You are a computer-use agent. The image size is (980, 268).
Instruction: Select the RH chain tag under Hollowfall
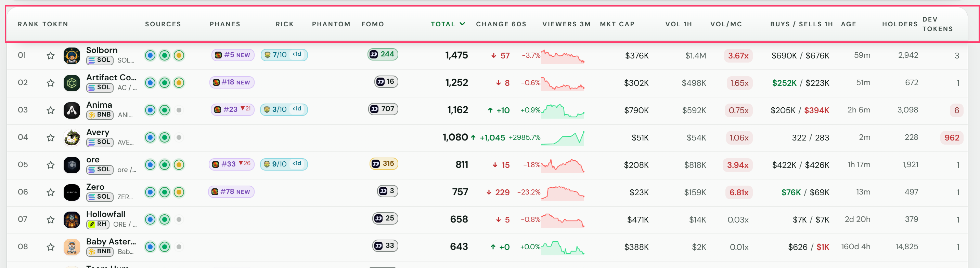(x=98, y=224)
